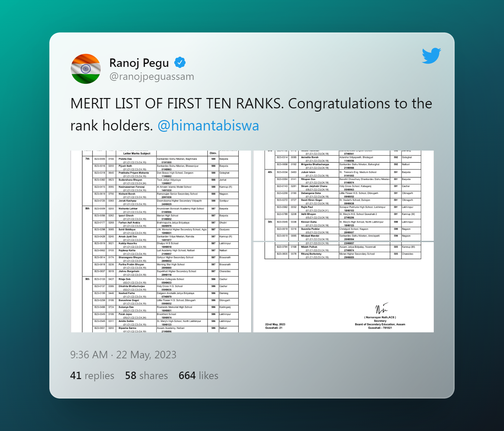504x431 pixels.
Task: Open the bottom-right signature page image
Action: tap(344, 287)
